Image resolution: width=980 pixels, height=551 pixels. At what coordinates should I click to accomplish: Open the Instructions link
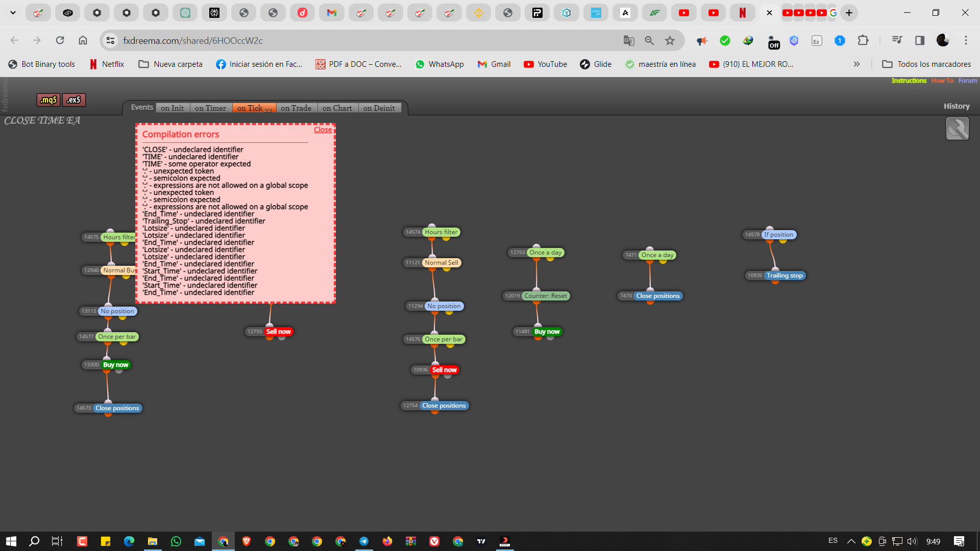(909, 81)
